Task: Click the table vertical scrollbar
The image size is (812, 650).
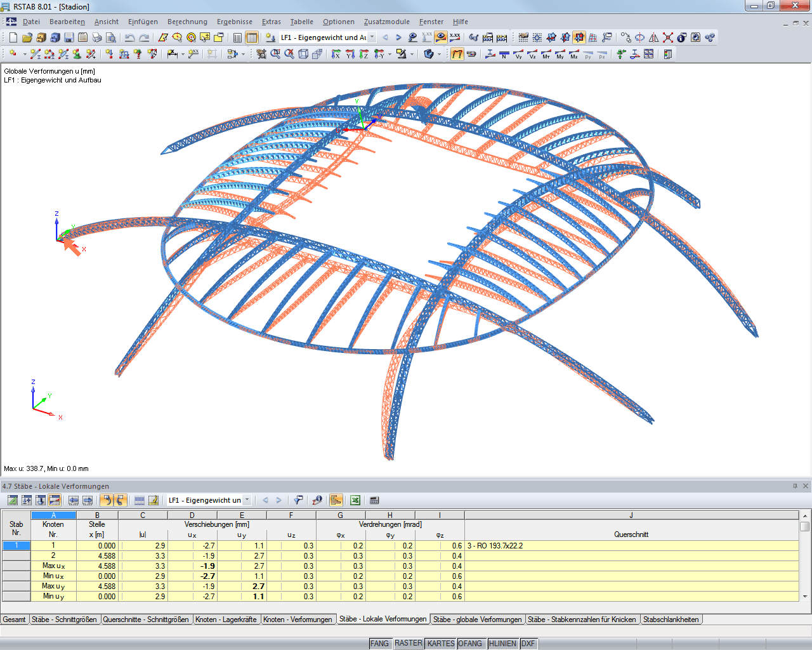Action: coord(805,556)
